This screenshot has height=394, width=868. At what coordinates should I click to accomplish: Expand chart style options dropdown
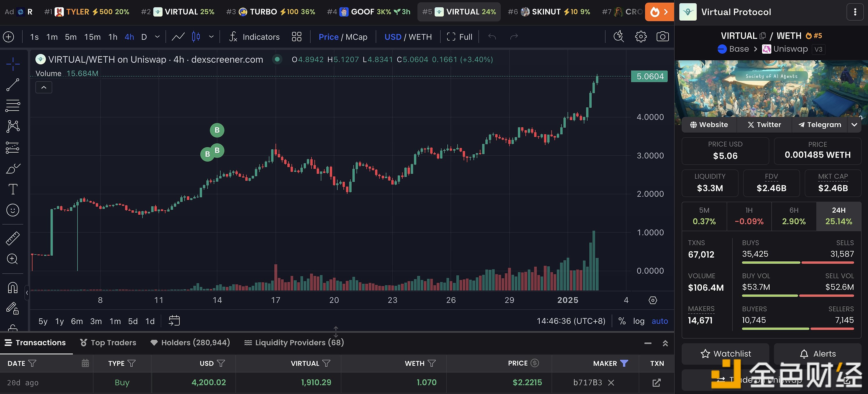tap(211, 37)
